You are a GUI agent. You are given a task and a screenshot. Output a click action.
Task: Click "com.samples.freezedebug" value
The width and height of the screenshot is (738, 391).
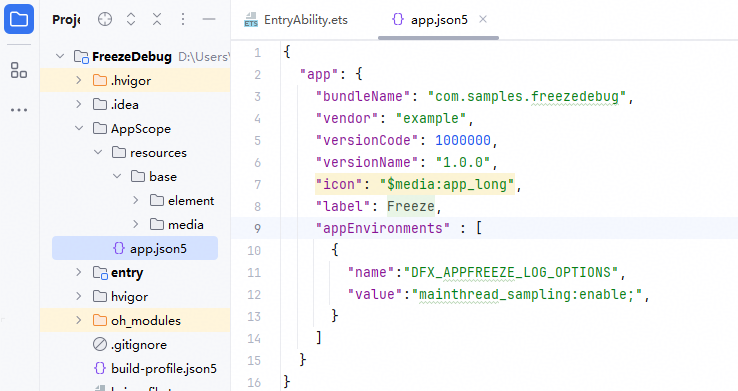click(x=527, y=96)
